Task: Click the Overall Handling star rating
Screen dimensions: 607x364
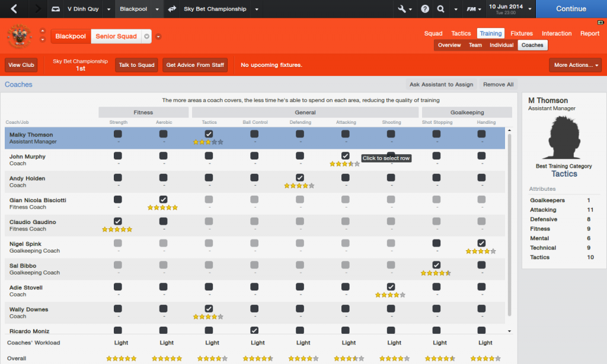Action: 485,359
